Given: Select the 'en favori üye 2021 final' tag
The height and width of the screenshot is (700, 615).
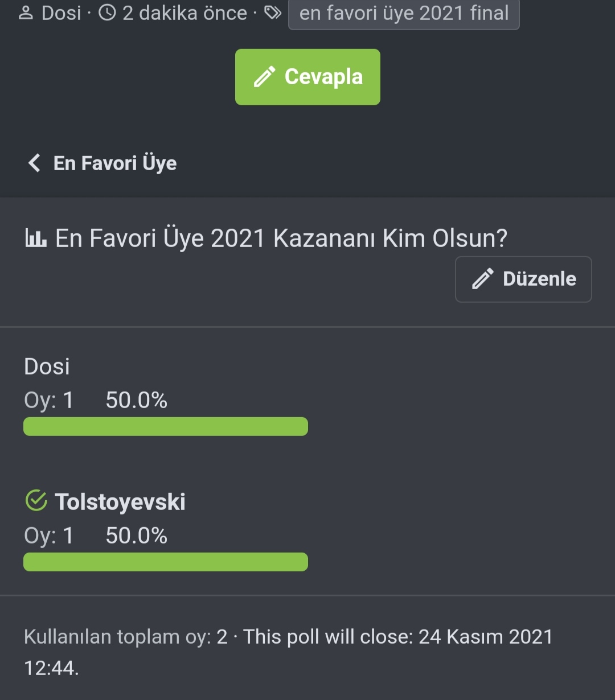Looking at the screenshot, I should 404,13.
